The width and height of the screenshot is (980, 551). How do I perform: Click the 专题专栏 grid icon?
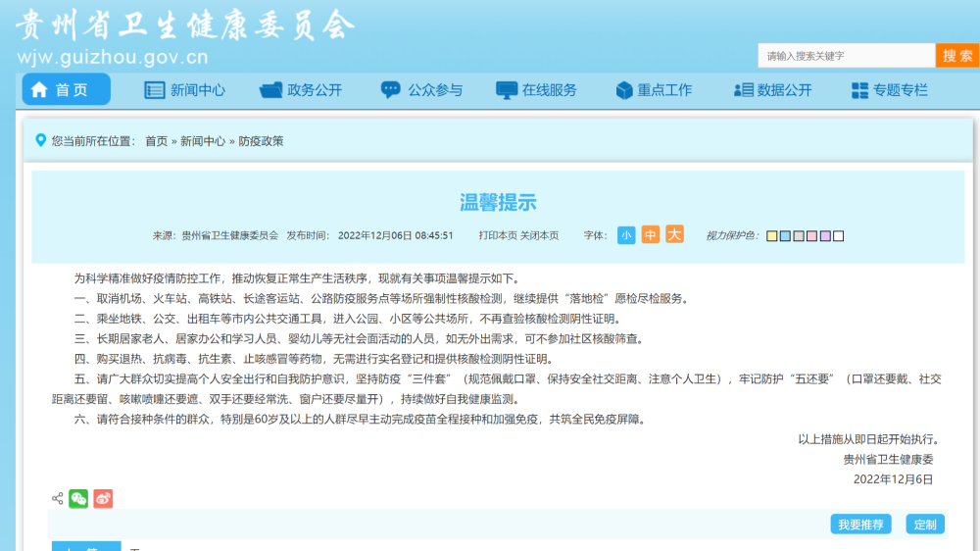[x=859, y=90]
